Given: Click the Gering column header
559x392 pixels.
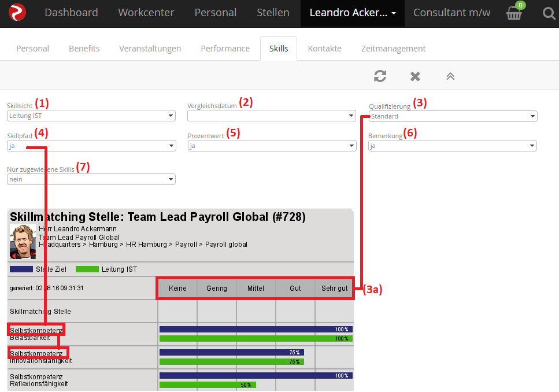Looking at the screenshot, I should [x=217, y=288].
